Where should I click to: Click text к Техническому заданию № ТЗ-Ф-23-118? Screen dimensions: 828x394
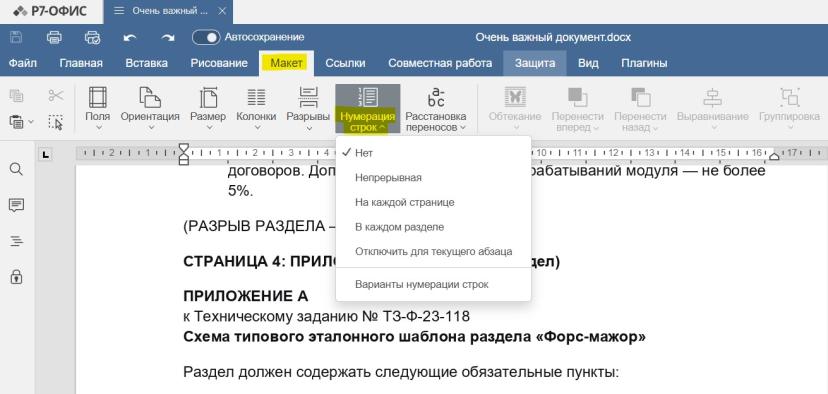point(326,316)
